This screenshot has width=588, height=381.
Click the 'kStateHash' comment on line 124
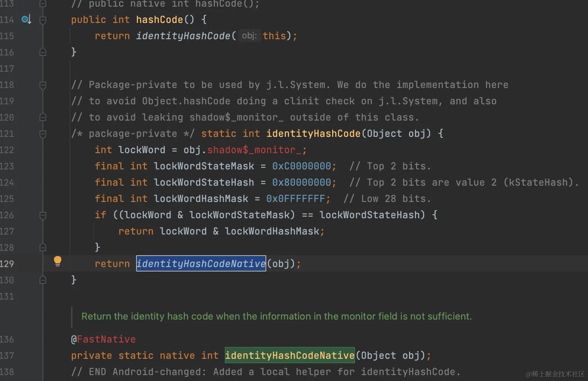point(464,182)
